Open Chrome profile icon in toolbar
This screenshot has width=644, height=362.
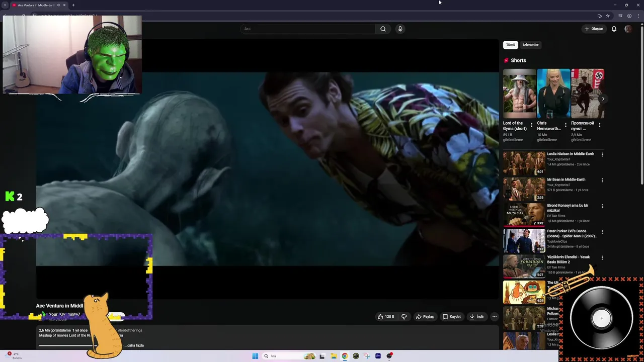pos(629,16)
